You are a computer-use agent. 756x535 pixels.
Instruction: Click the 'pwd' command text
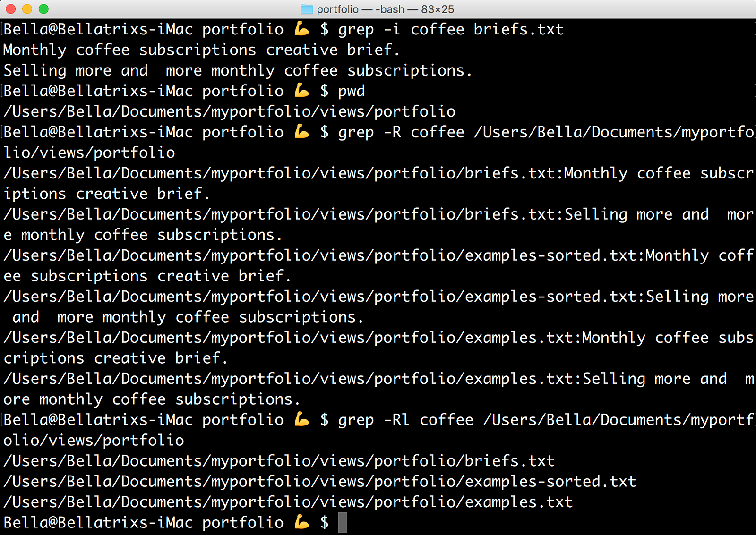tap(352, 91)
